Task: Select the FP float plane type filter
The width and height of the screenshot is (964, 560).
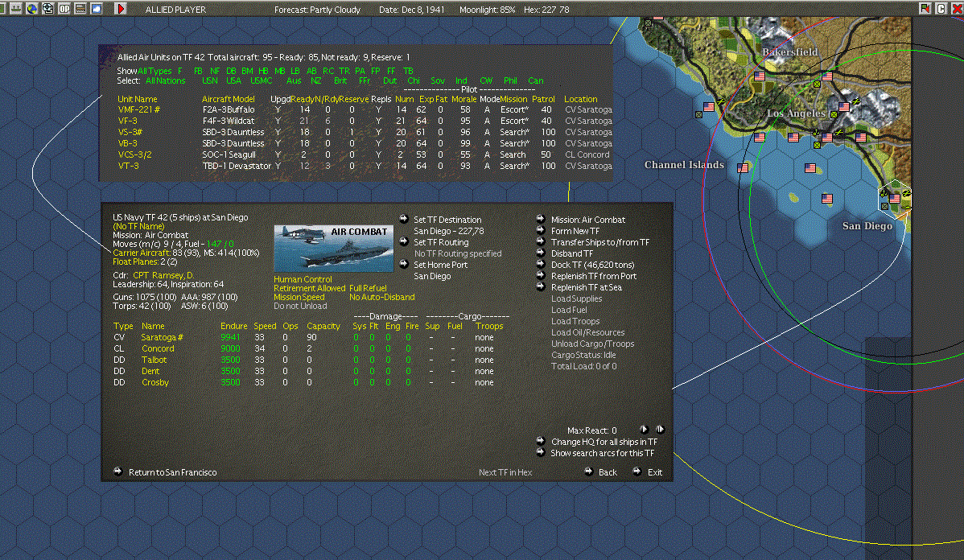Action: (375, 71)
